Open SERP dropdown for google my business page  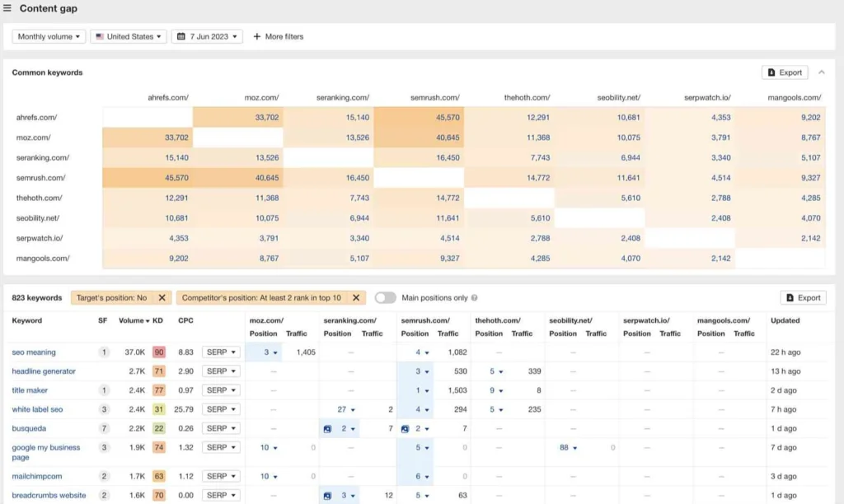(x=221, y=447)
